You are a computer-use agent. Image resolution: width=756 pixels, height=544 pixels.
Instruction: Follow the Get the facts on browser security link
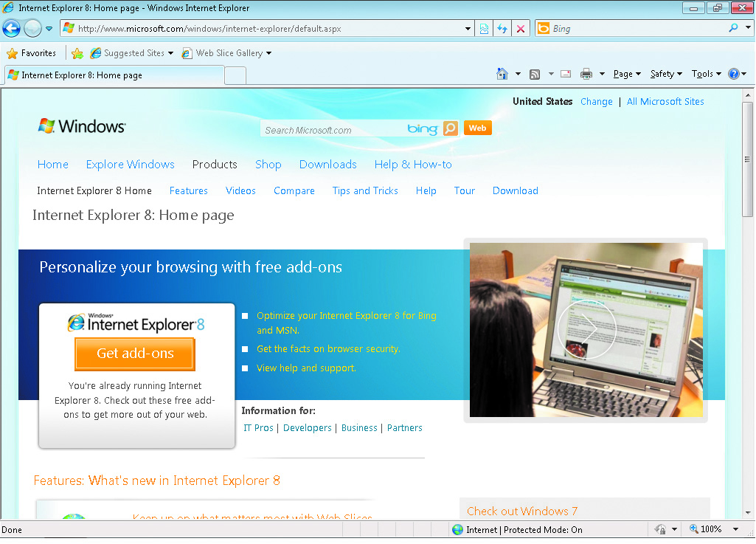click(328, 348)
